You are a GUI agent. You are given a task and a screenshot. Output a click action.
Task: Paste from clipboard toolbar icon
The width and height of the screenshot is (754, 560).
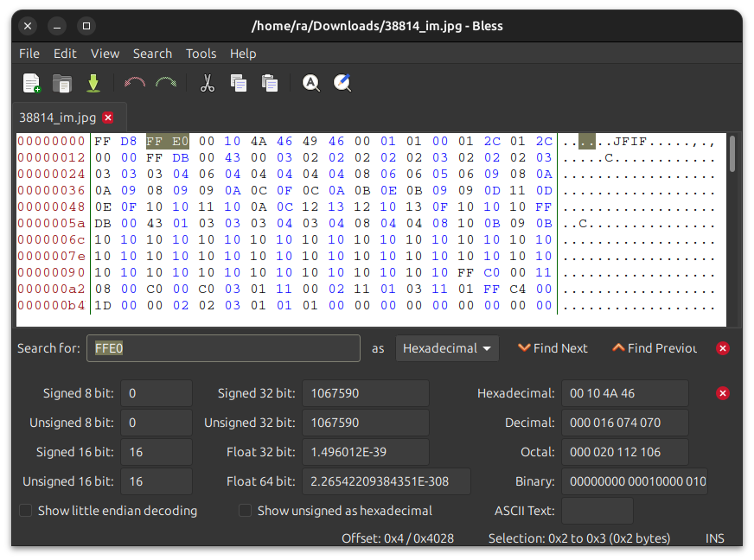point(270,83)
